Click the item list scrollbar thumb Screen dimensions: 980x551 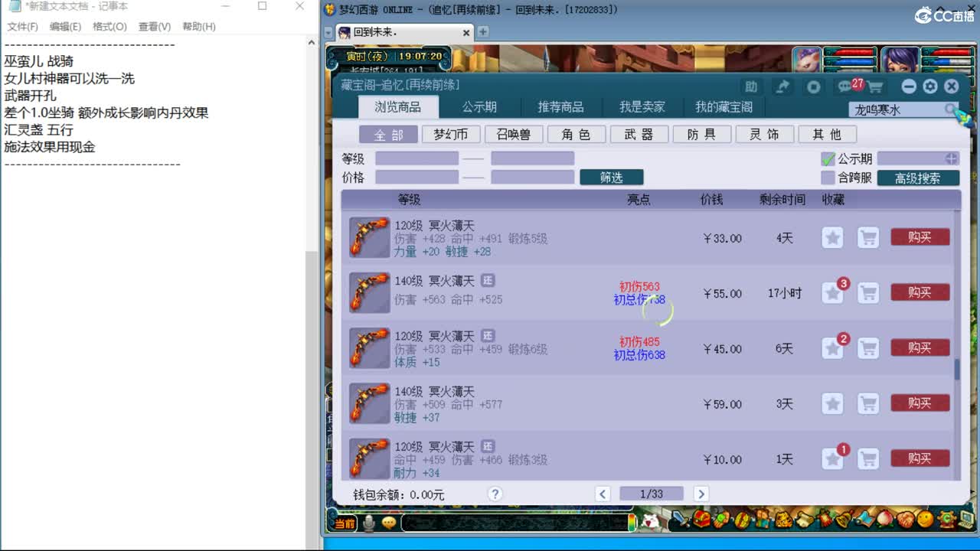(x=956, y=370)
